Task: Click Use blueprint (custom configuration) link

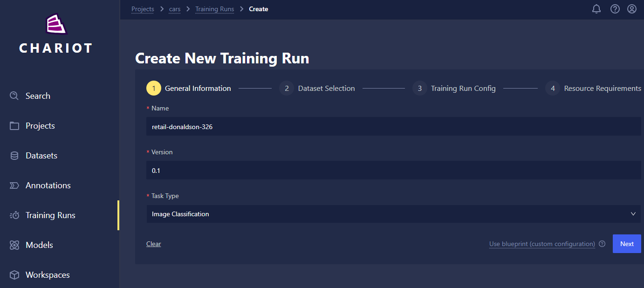Action: (542, 244)
